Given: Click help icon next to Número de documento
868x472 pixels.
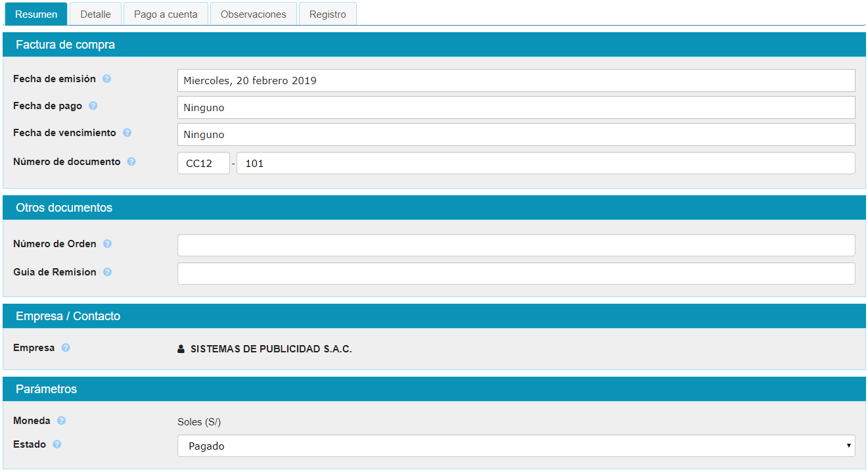Looking at the screenshot, I should (131, 162).
